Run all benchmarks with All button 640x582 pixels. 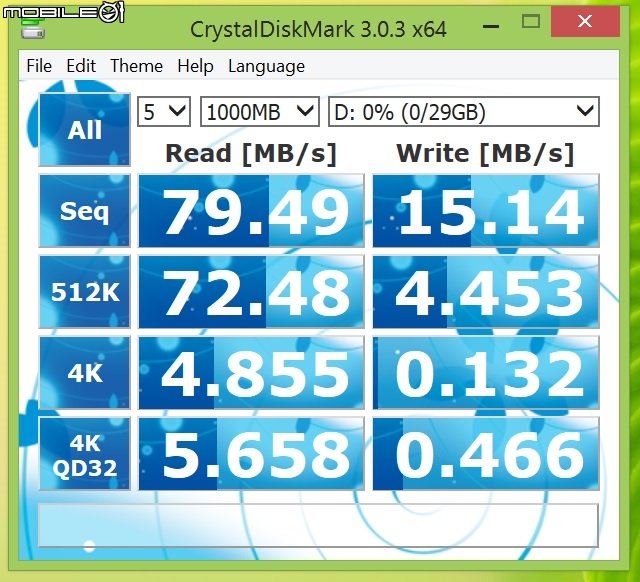coord(84,130)
